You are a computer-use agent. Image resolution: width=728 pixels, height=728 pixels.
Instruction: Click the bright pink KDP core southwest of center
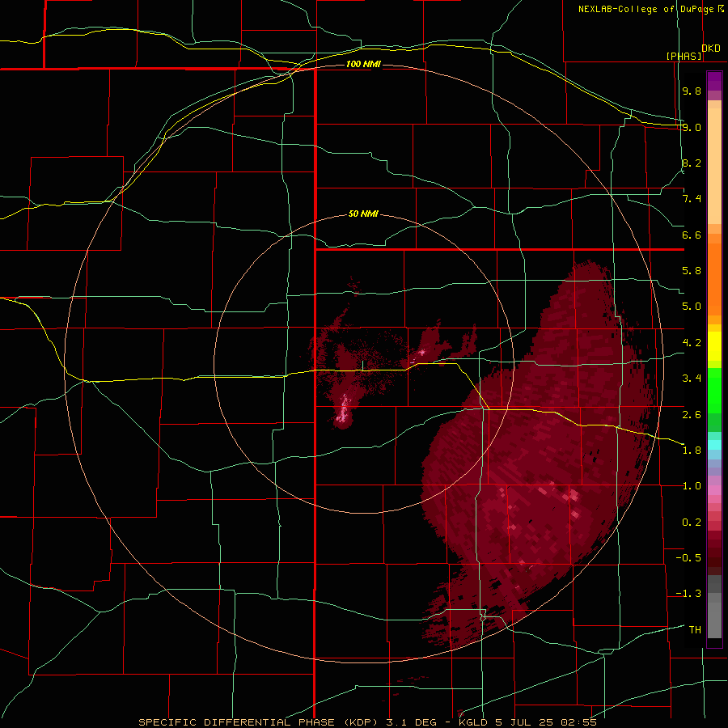[343, 409]
